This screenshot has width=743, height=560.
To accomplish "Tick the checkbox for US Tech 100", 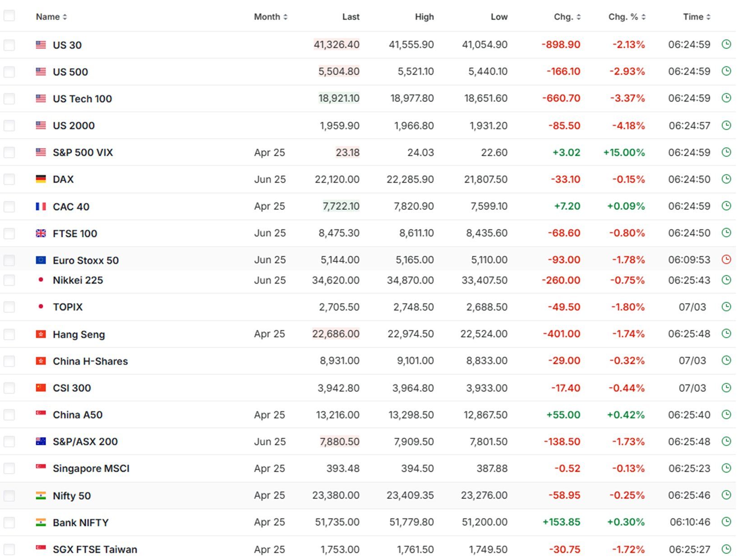I will coord(9,99).
